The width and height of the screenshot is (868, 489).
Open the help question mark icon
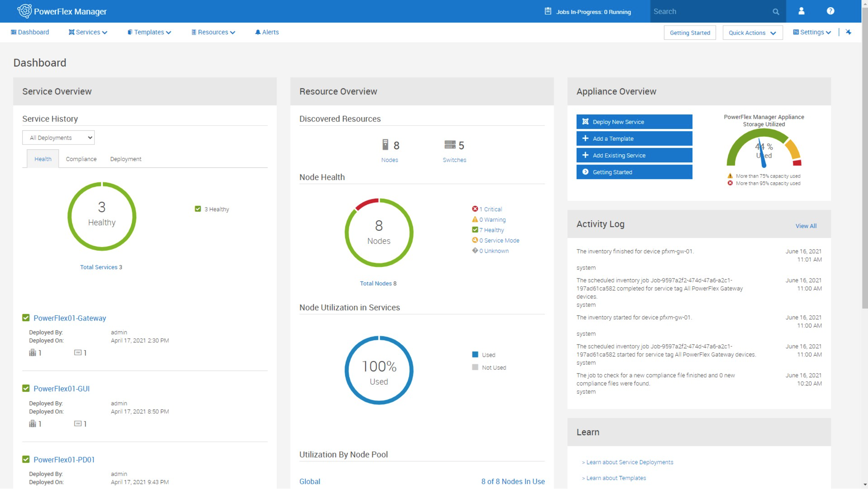tap(830, 11)
